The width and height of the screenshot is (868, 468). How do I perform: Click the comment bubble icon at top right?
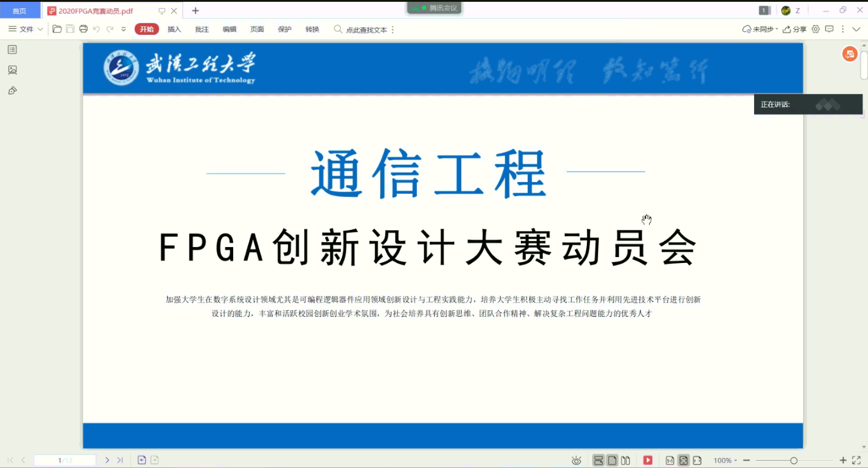pos(829,29)
